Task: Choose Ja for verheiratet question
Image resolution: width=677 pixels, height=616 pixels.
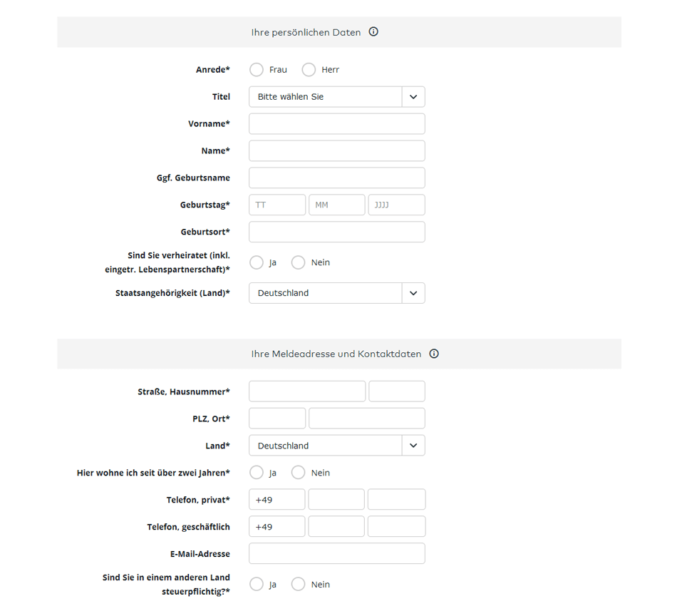Action: click(257, 262)
